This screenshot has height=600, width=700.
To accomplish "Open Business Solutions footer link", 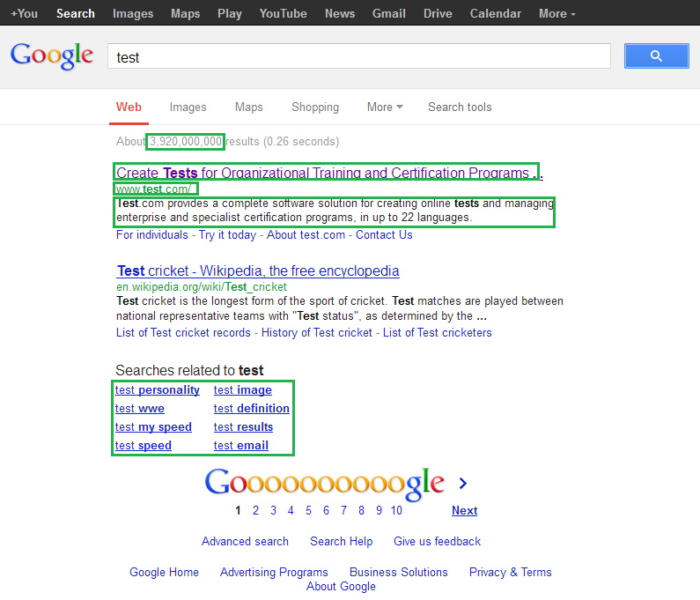I will coord(399,573).
